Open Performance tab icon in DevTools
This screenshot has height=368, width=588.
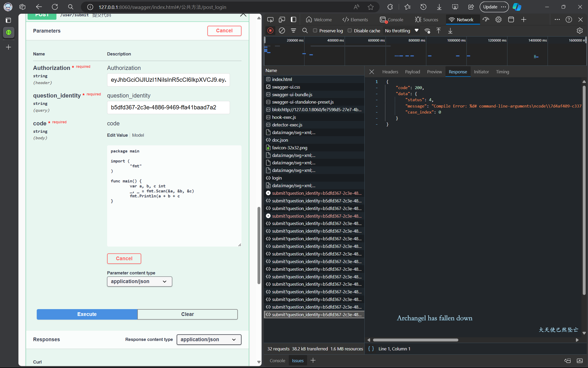486,20
